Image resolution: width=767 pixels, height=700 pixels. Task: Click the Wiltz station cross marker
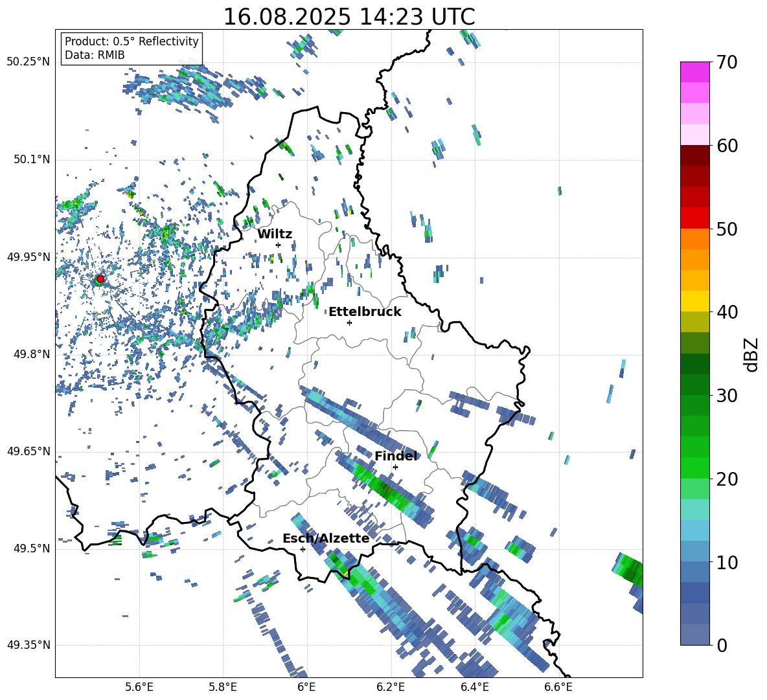(x=279, y=245)
